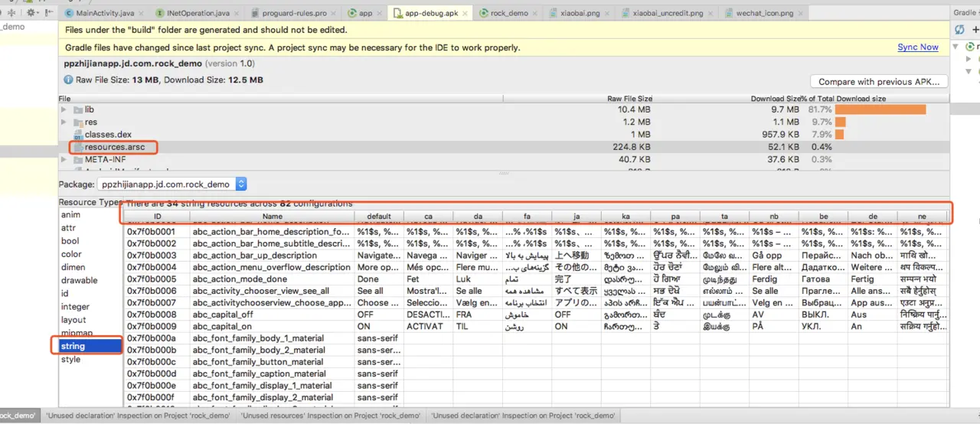Close the wechat_icon.png tab
This screenshot has height=424, width=980.
[801, 13]
